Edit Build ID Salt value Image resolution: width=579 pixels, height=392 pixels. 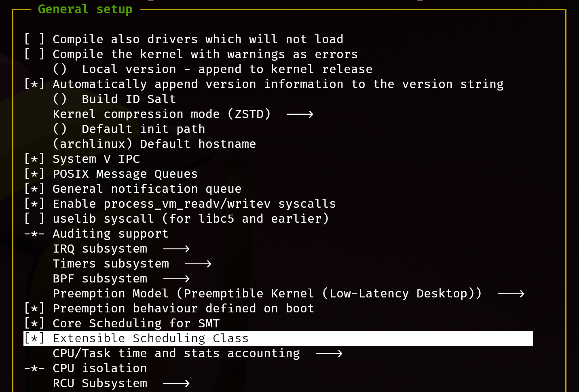point(60,99)
